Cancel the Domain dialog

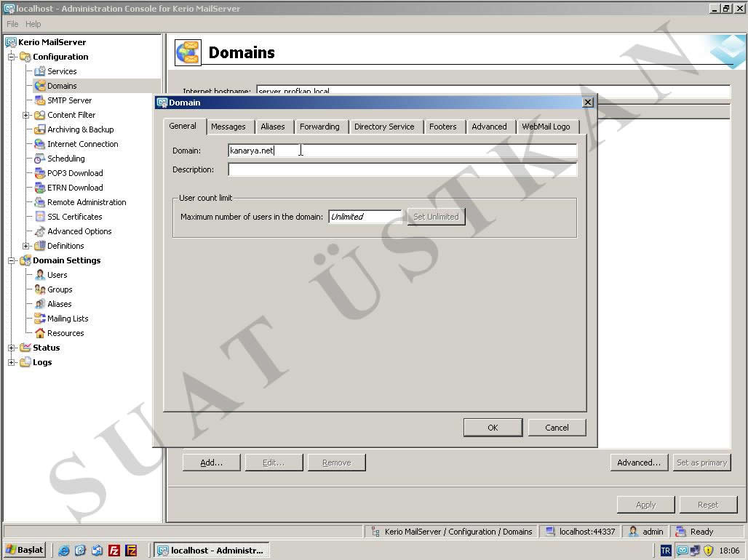[557, 428]
